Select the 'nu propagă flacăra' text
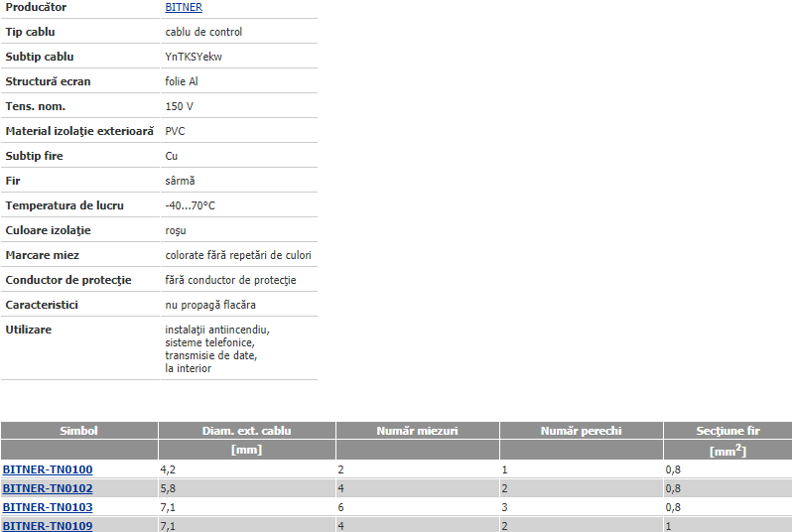The image size is (792, 532). pyautogui.click(x=210, y=305)
